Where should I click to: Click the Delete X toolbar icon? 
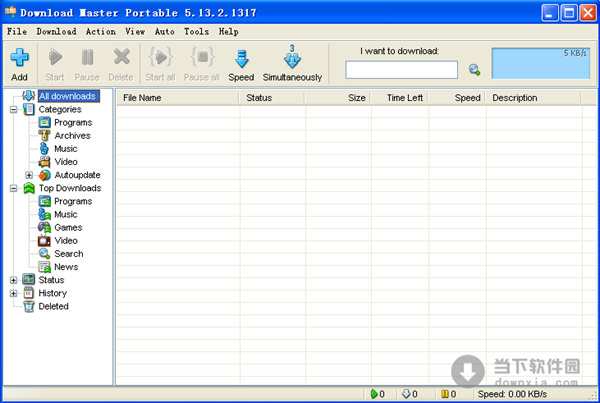[x=121, y=57]
